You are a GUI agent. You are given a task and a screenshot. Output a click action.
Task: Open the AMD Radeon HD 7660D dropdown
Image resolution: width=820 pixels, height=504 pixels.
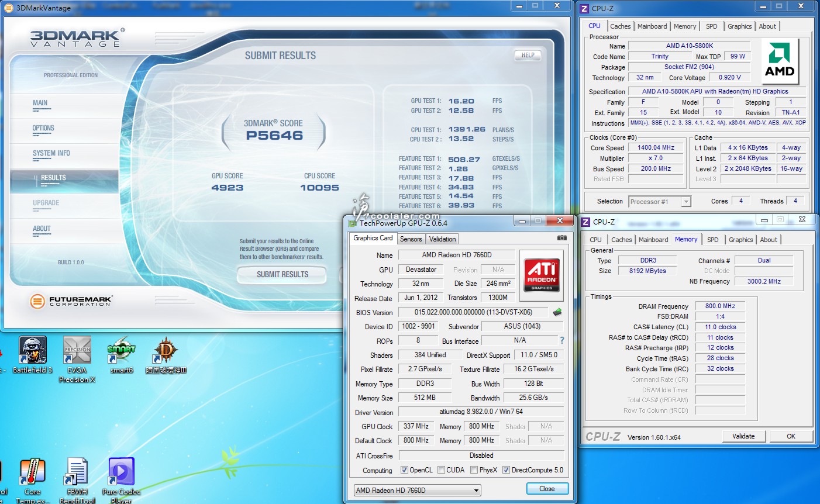point(418,490)
